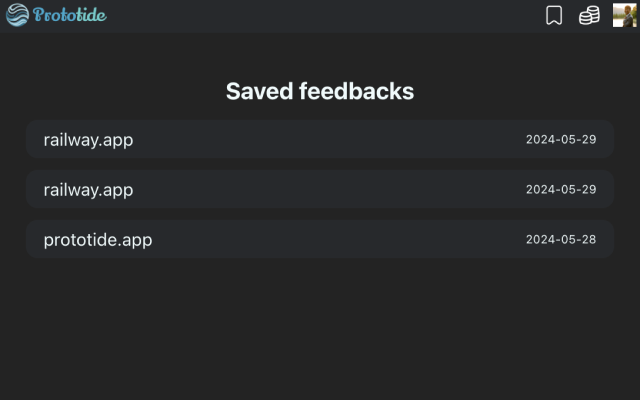Open the prototide.app saved feedback
This screenshot has height=400, width=640.
(98, 240)
